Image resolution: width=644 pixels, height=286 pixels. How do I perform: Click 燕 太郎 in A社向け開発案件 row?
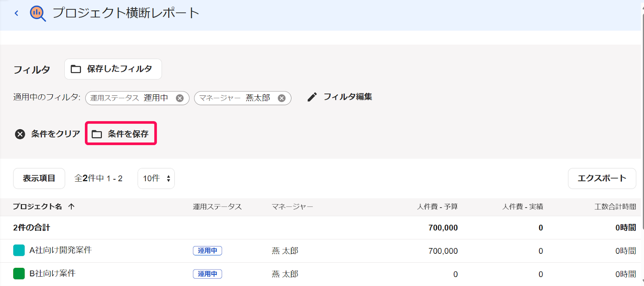[285, 251]
